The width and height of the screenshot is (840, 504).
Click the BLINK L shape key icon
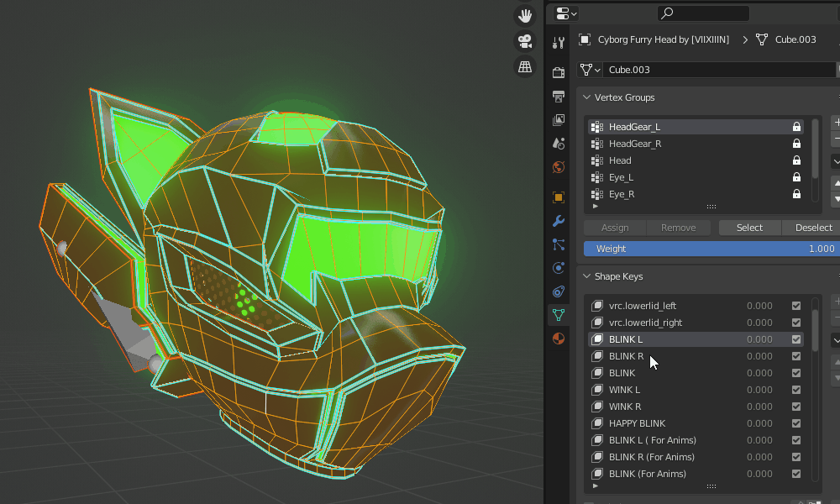(x=596, y=339)
